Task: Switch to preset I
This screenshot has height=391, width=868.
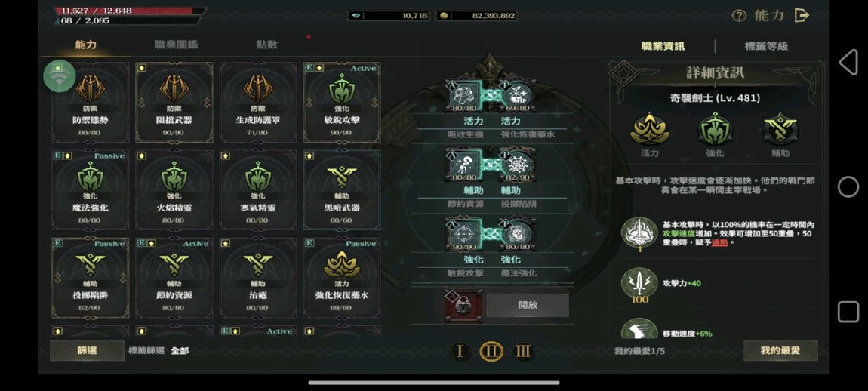Action: (x=460, y=351)
